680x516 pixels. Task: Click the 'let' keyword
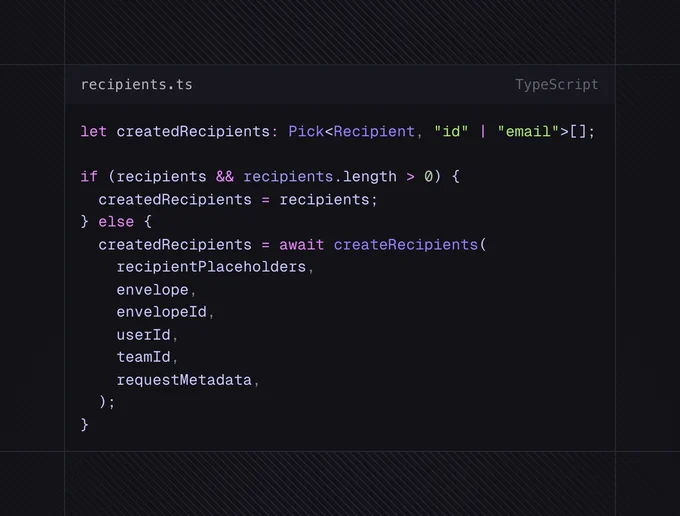coord(94,131)
